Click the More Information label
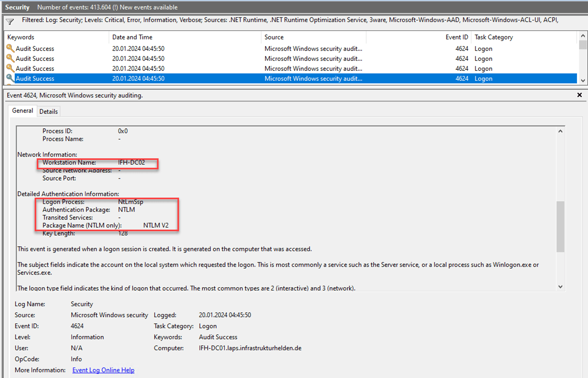This screenshot has height=378, width=588. tap(40, 370)
